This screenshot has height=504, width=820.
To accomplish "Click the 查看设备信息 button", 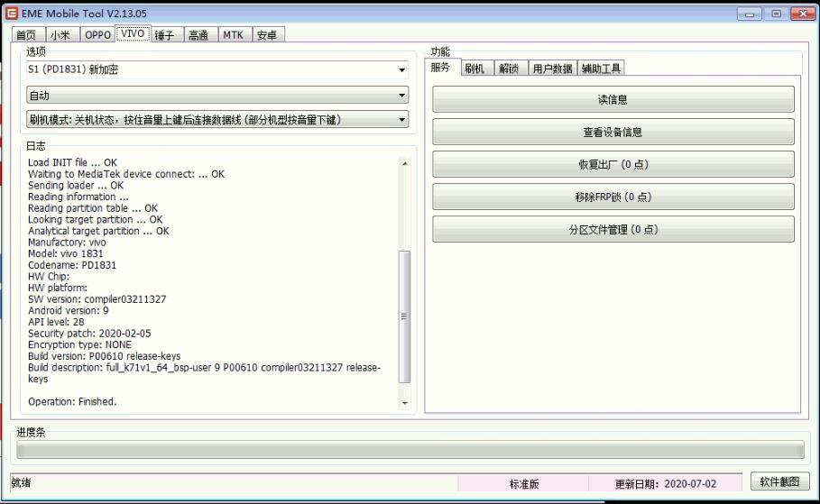I will tap(613, 132).
